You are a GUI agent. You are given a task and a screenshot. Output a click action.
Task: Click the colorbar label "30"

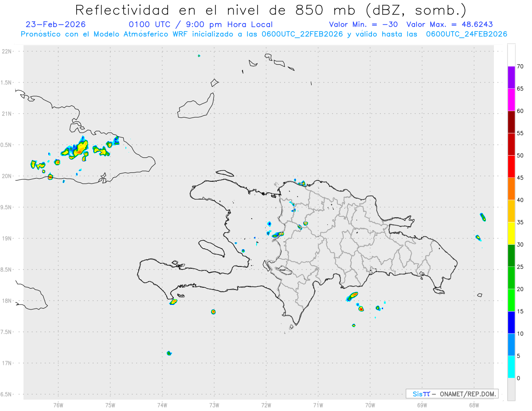point(520,245)
